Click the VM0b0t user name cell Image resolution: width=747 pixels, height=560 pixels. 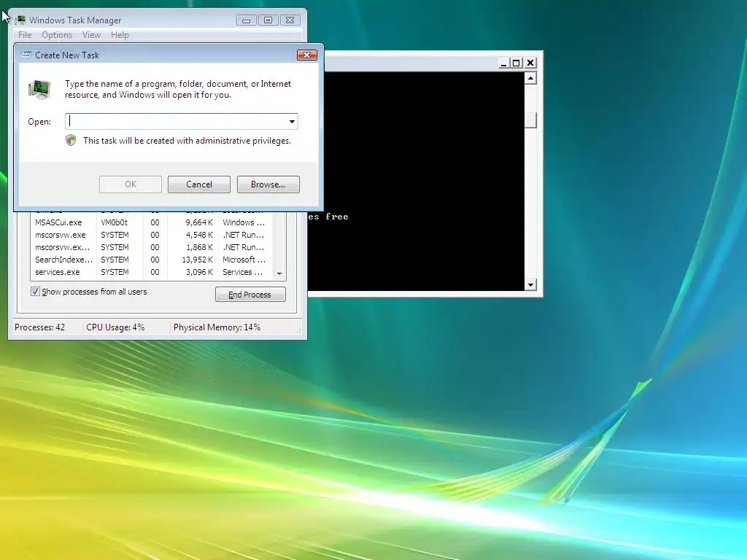(115, 222)
